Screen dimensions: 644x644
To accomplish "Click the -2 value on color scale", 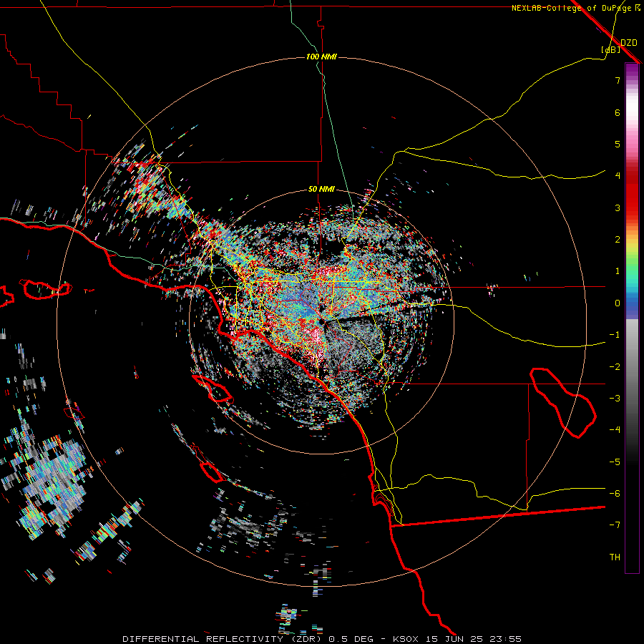I will coord(615,367).
